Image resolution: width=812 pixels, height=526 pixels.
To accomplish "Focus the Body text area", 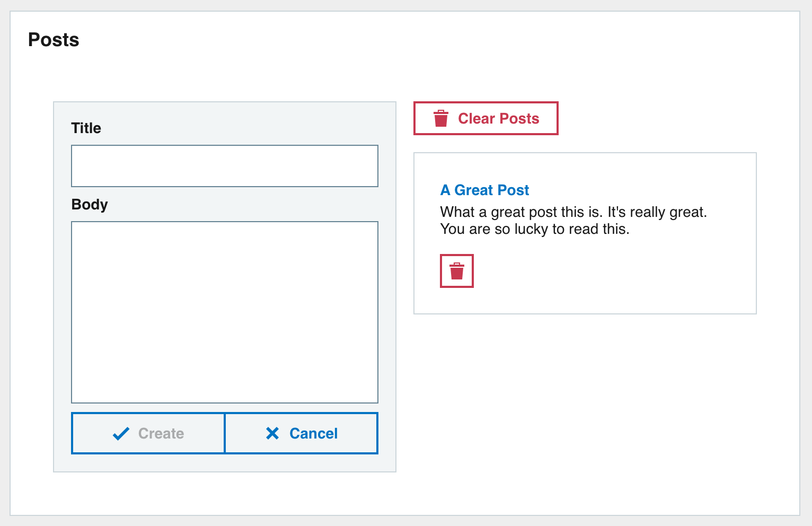I will click(x=224, y=312).
